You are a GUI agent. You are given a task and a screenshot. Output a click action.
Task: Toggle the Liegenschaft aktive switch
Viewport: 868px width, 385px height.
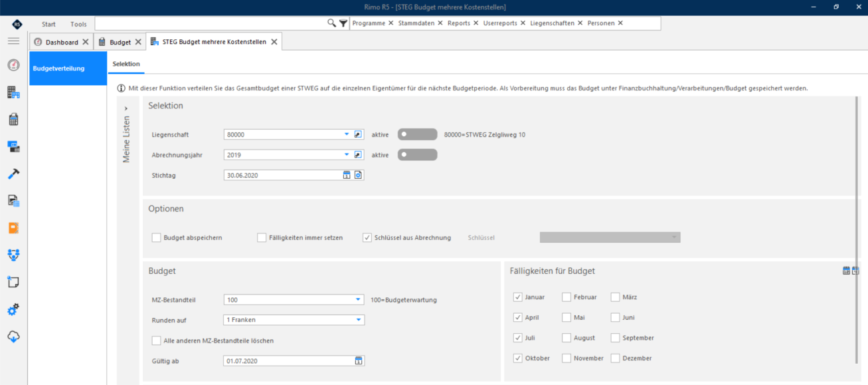417,134
